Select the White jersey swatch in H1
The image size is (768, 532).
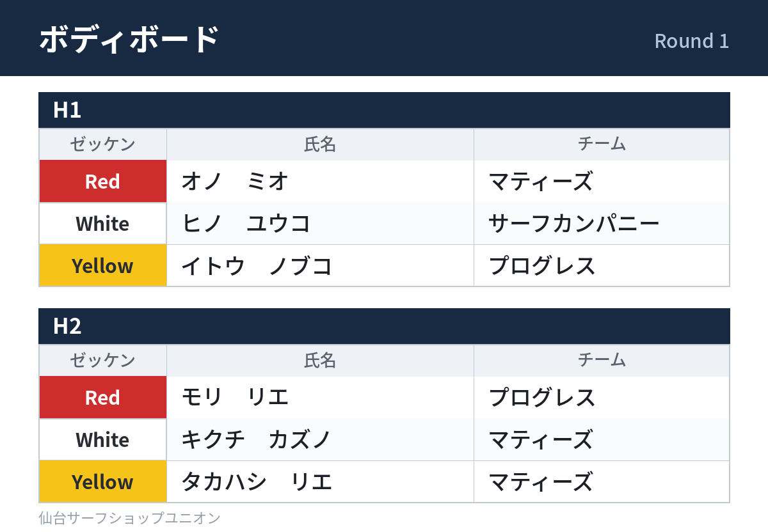[102, 224]
